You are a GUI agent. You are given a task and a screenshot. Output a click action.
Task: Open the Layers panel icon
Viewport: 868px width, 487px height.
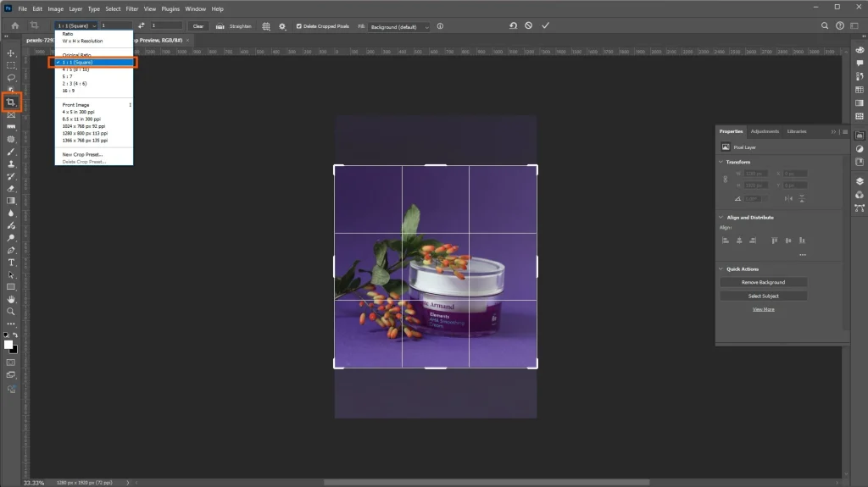[860, 181]
